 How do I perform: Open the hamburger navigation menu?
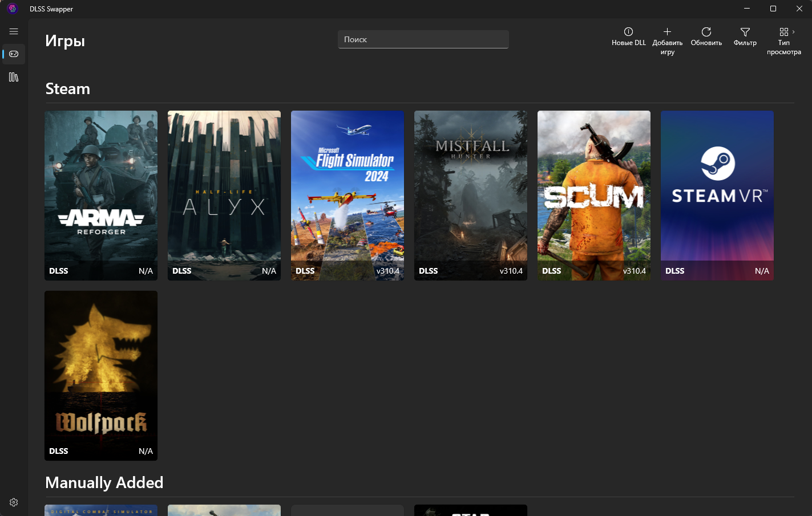(x=14, y=32)
